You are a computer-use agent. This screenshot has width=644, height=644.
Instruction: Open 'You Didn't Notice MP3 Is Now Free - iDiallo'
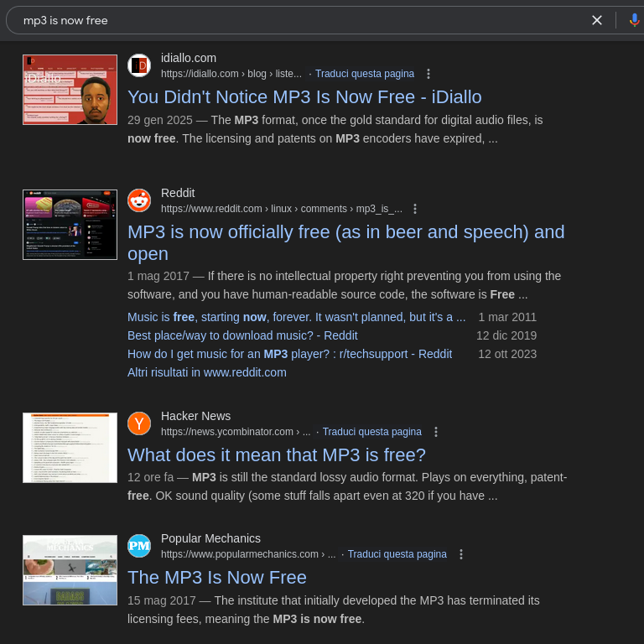[304, 97]
